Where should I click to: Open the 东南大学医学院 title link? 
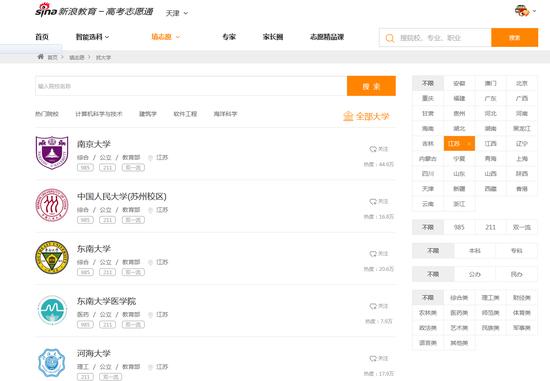pos(106,301)
